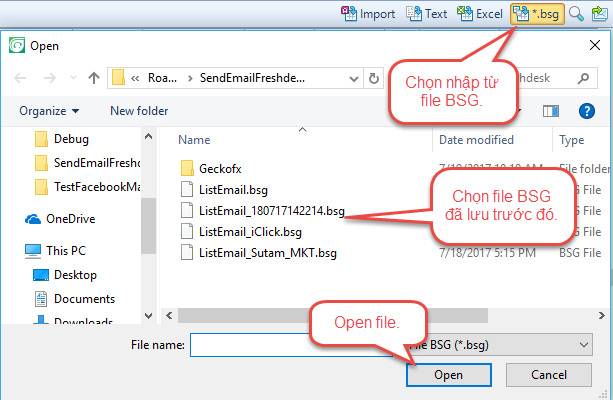
Task: Click the OneDrive cloud icon
Action: pyautogui.click(x=33, y=219)
